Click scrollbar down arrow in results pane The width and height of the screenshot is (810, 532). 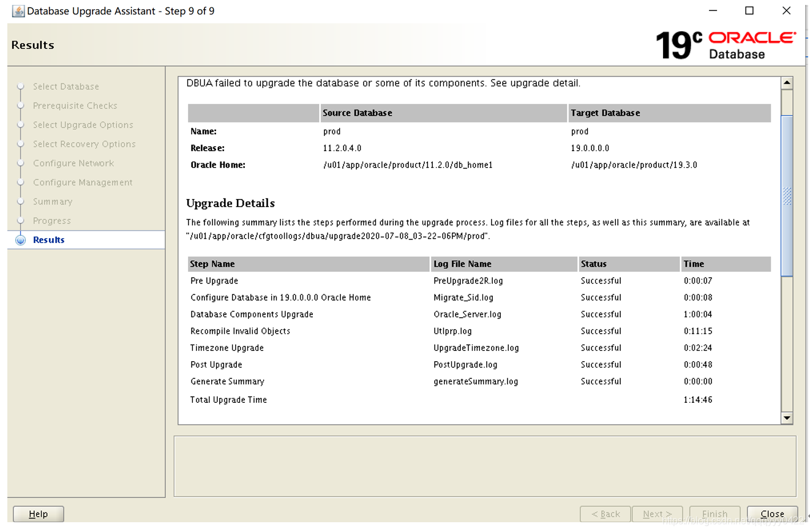pyautogui.click(x=787, y=418)
